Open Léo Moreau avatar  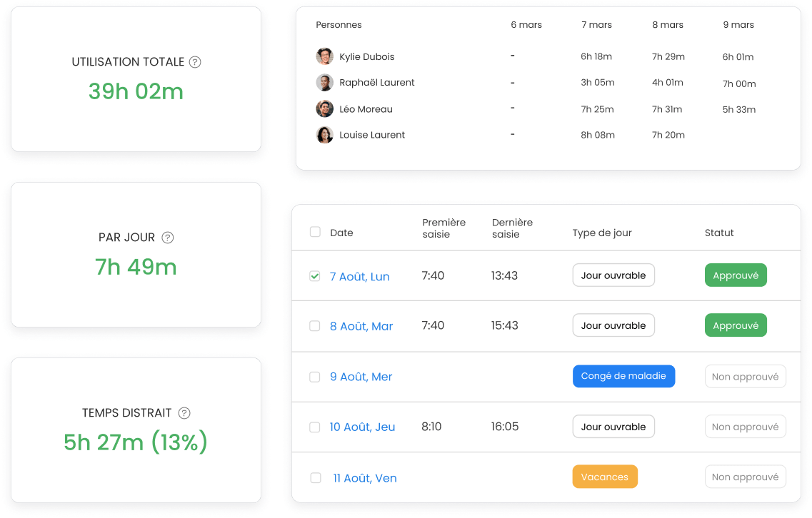coord(325,108)
